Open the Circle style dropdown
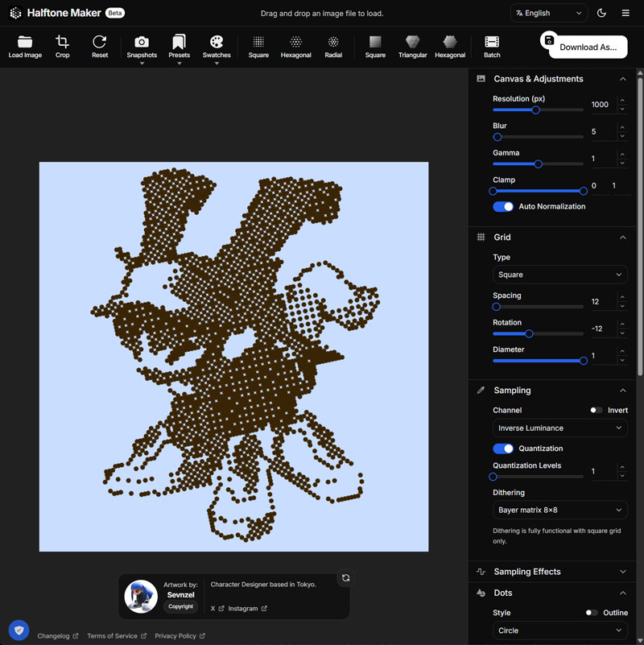 pyautogui.click(x=559, y=631)
